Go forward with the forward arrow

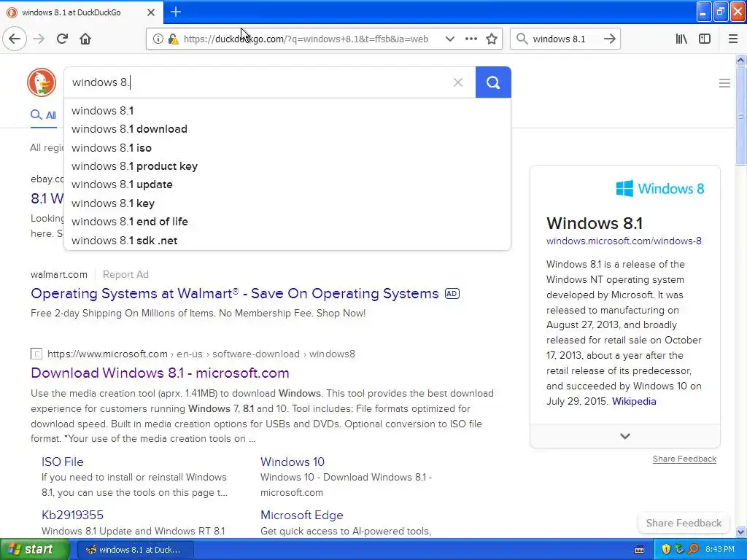(x=39, y=39)
